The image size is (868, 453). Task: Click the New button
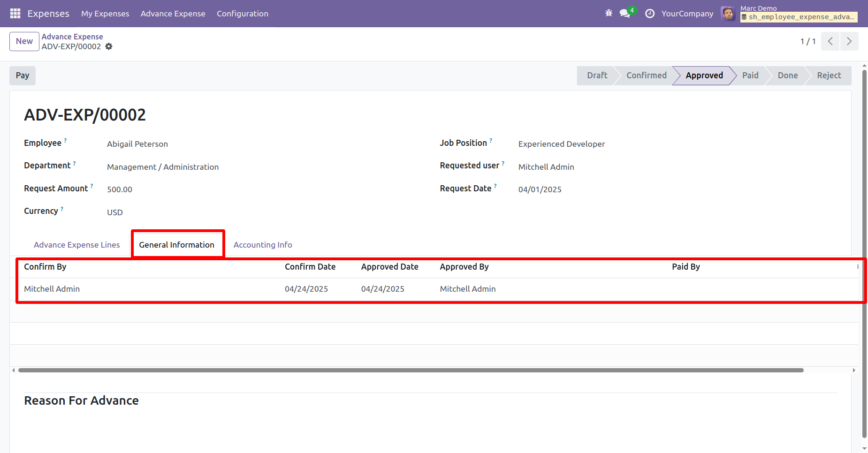click(x=24, y=41)
